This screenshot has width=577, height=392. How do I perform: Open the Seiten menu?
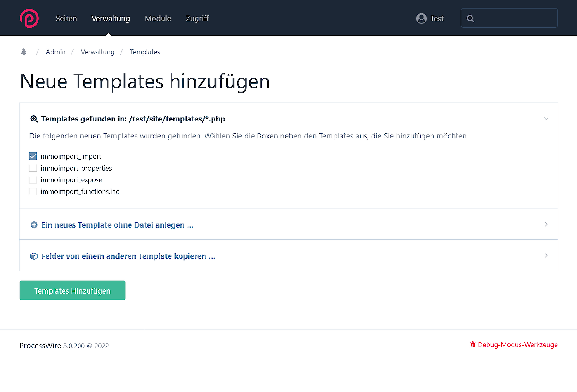[x=66, y=18]
